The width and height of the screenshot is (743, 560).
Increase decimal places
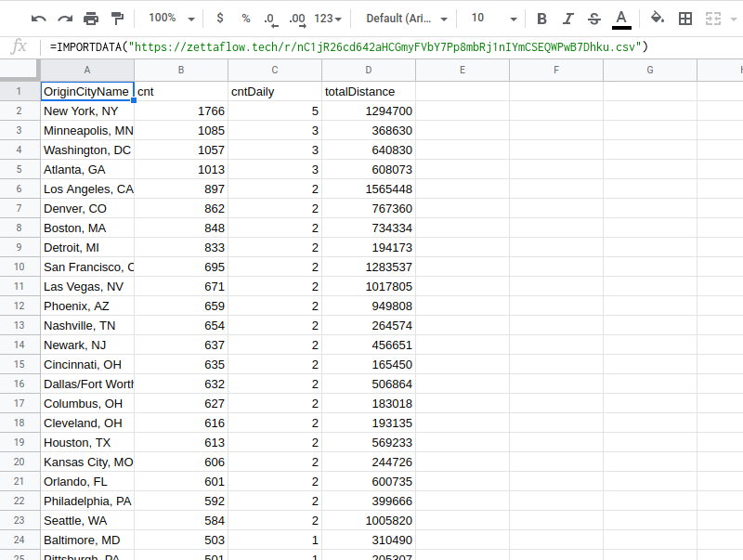pyautogui.click(x=297, y=18)
